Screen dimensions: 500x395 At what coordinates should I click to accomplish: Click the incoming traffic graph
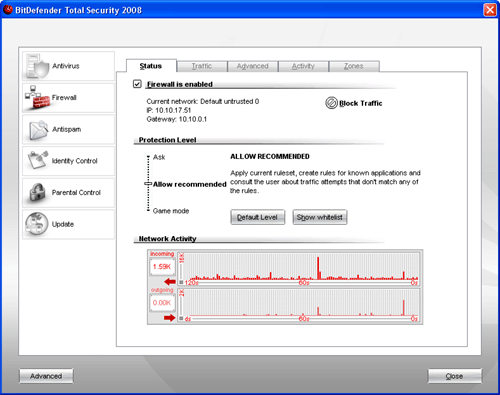(298, 269)
